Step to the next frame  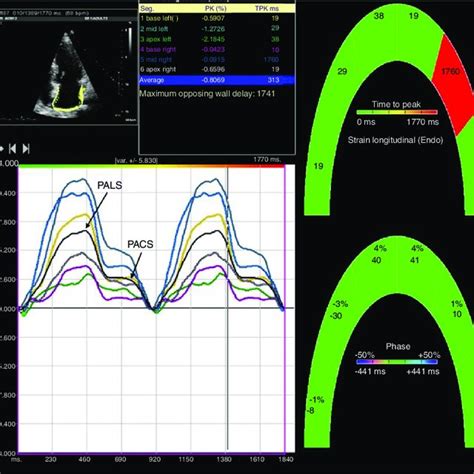pyautogui.click(x=26, y=148)
